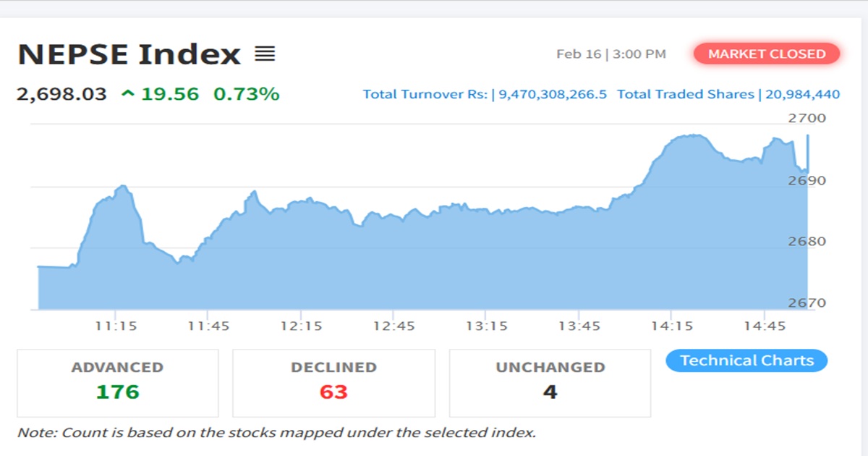Click the percentage change 0.73%
868x456 pixels.
(x=246, y=93)
